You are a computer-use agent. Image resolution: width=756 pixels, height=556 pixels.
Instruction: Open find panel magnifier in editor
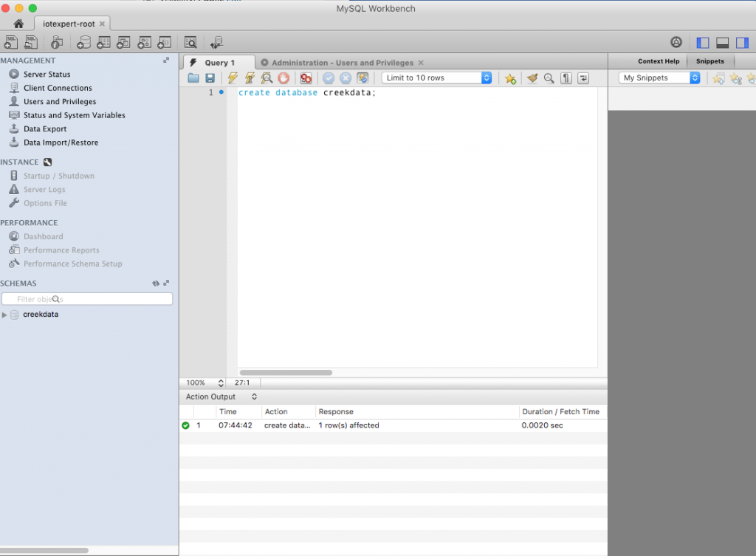[549, 78]
